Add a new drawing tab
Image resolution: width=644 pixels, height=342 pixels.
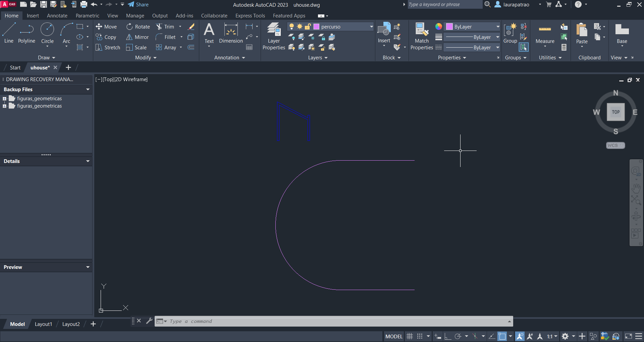point(68,68)
